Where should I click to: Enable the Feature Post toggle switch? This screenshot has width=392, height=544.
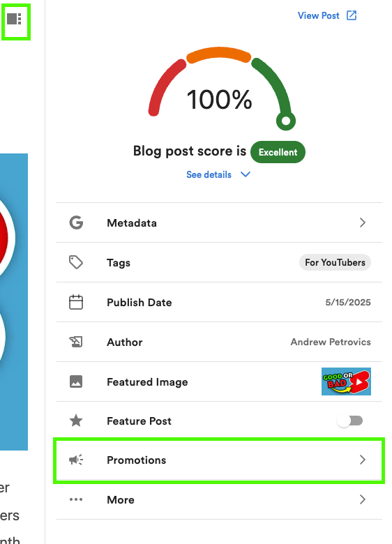[349, 421]
